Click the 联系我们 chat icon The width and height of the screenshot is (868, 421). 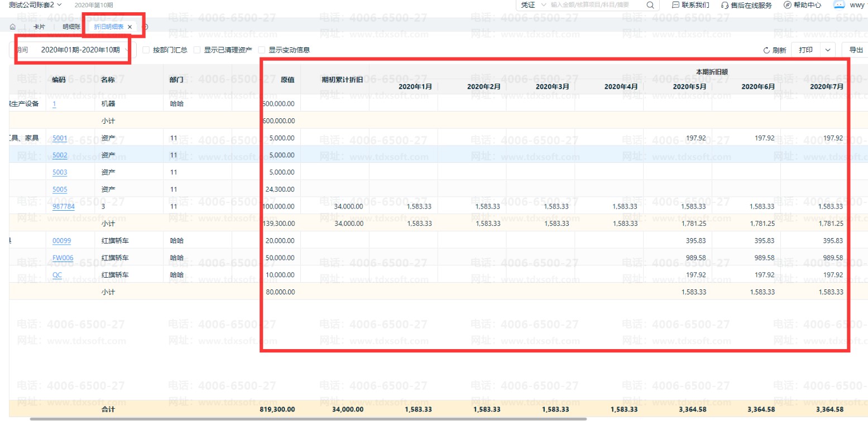[x=676, y=5]
